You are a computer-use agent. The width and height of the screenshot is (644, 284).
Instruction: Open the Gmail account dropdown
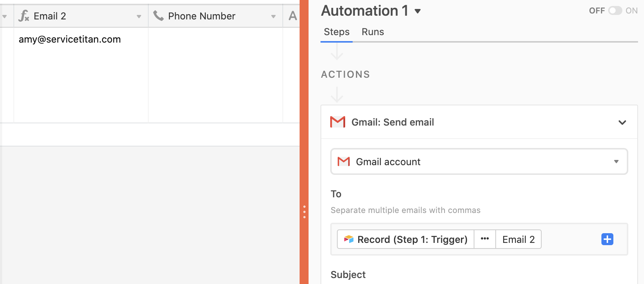[x=479, y=161]
